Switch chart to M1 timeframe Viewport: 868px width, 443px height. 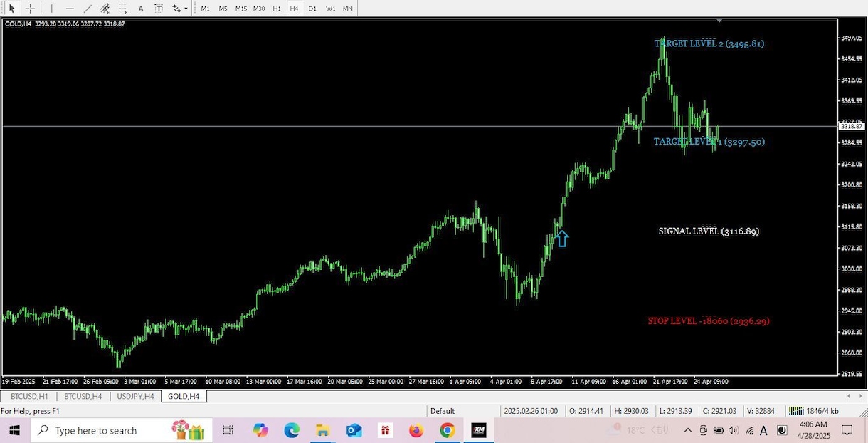click(206, 9)
